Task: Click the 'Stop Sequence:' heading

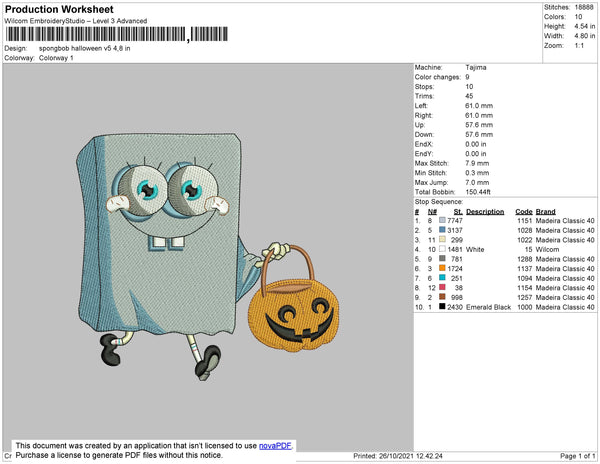Action: pyautogui.click(x=439, y=202)
